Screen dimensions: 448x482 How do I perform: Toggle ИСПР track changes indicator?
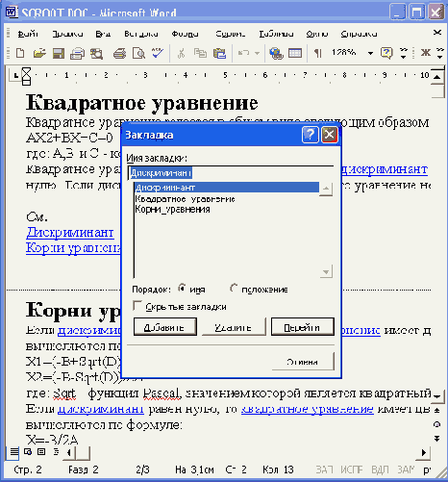coord(351,469)
